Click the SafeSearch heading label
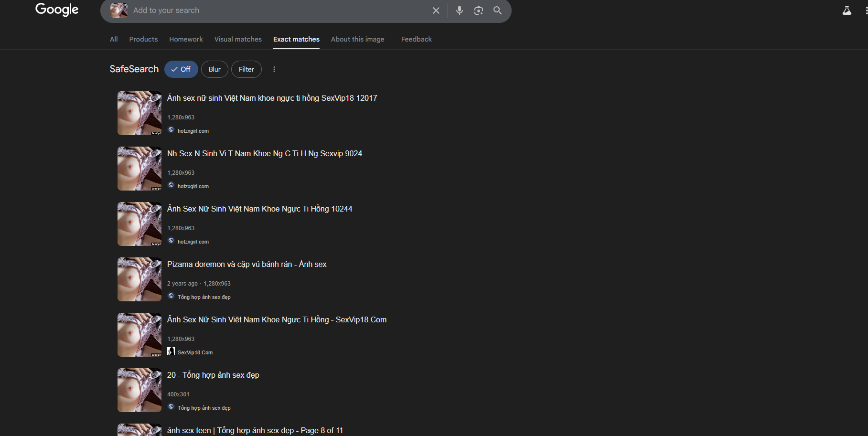 pos(134,69)
